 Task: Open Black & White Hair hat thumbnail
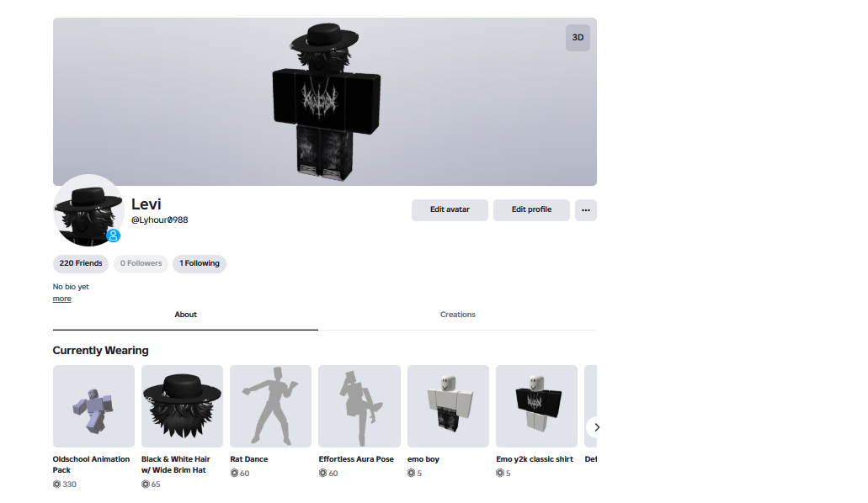click(x=182, y=406)
